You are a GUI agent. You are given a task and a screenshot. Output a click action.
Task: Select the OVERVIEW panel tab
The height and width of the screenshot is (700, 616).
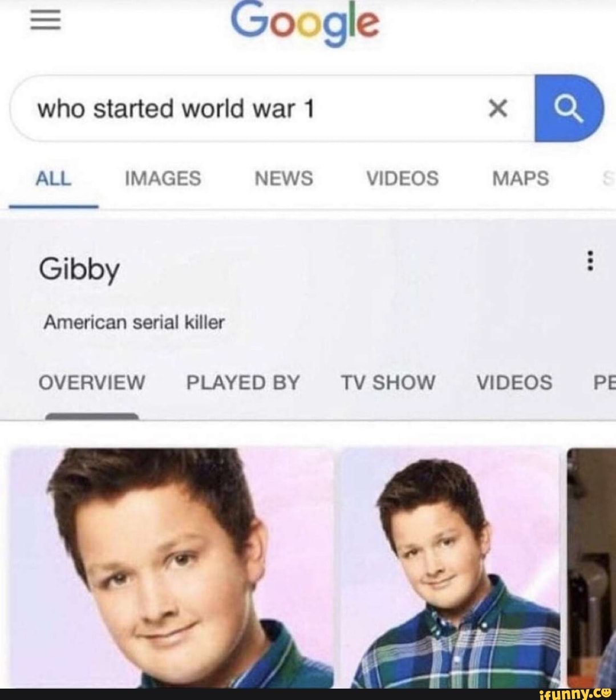(92, 382)
